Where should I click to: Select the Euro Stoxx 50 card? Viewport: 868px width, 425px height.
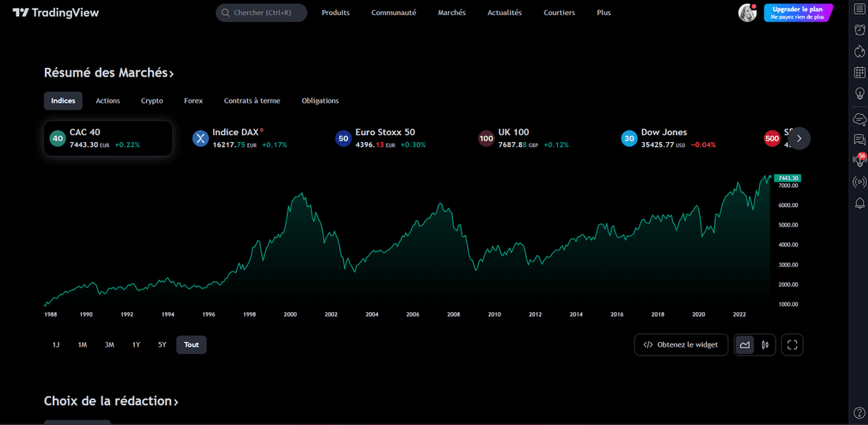(394, 138)
